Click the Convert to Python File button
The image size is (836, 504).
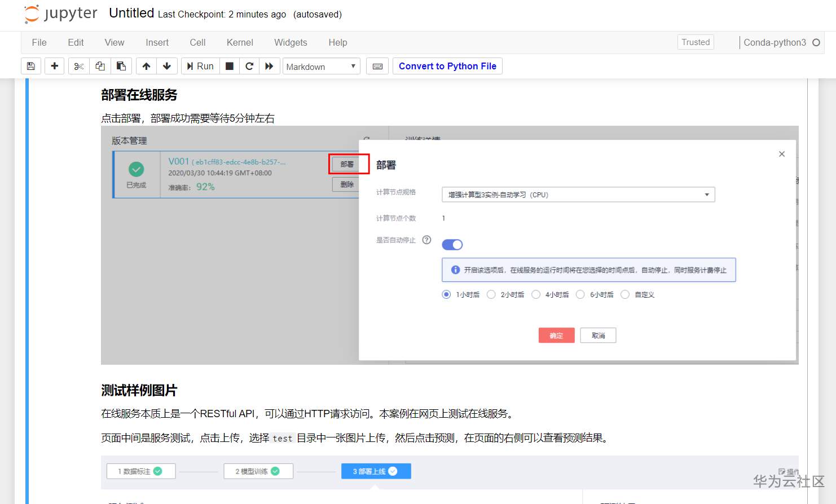pos(447,66)
